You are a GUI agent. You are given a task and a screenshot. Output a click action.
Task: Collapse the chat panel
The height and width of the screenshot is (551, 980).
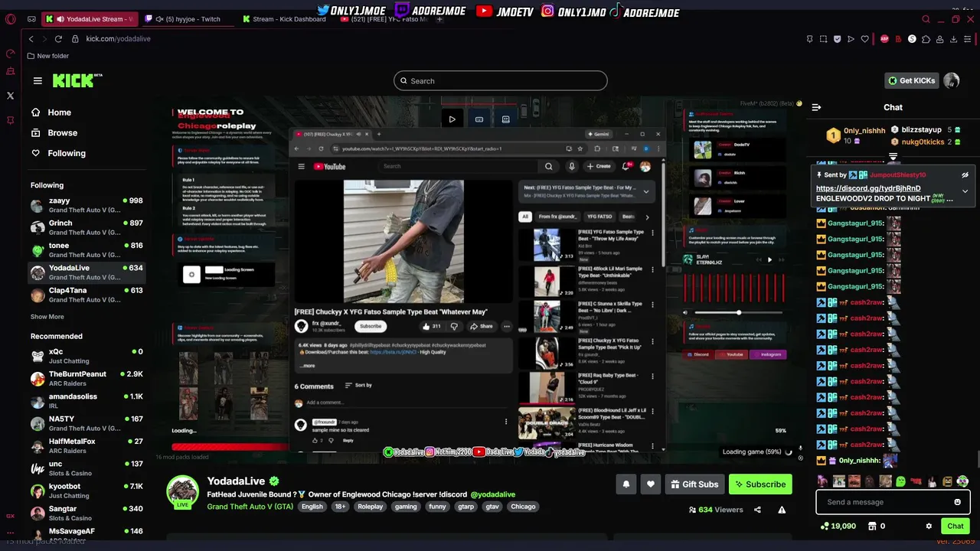pyautogui.click(x=816, y=107)
